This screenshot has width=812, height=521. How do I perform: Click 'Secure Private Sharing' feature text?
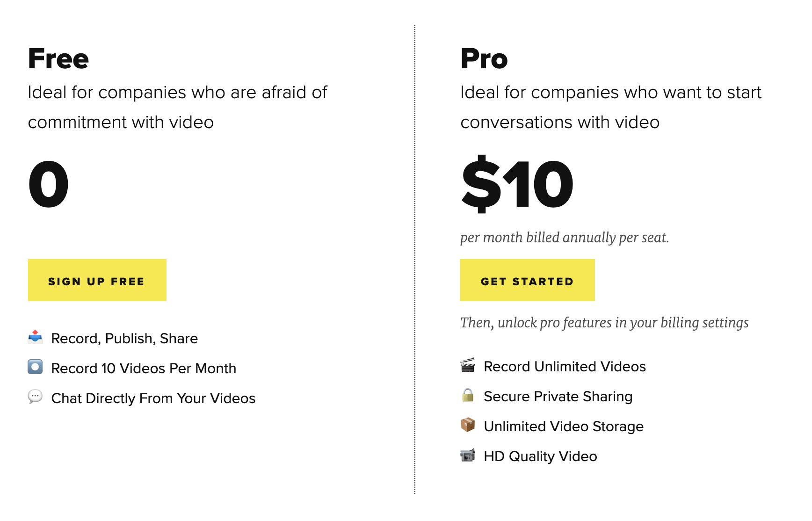[558, 397]
